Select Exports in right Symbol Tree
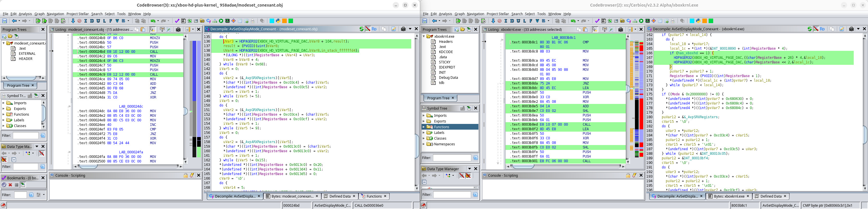This screenshot has width=868, height=209. tap(440, 121)
